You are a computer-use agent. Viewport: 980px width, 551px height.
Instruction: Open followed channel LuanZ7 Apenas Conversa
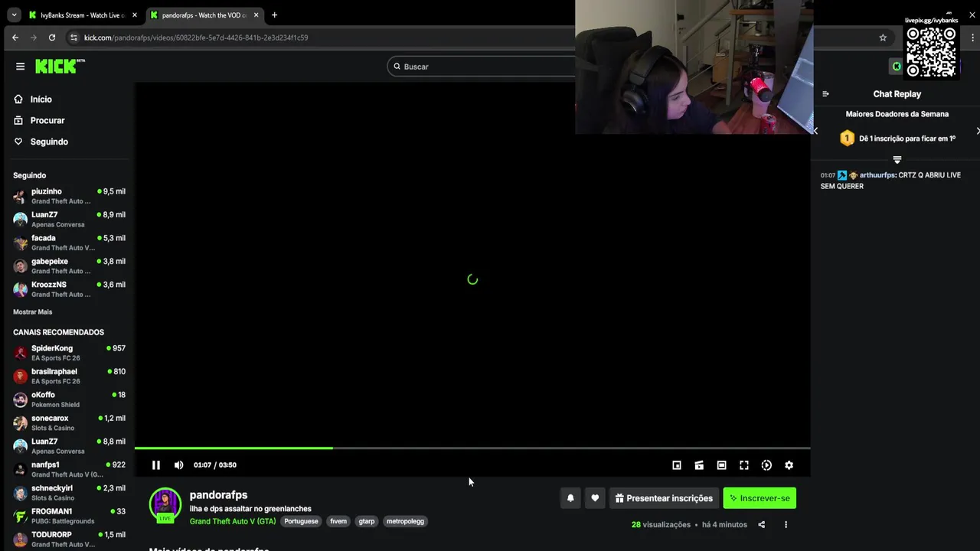point(69,220)
